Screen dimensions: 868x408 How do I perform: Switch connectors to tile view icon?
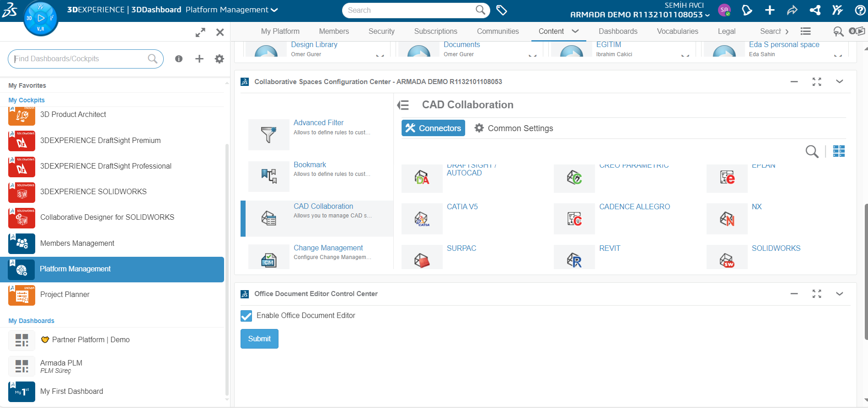839,151
